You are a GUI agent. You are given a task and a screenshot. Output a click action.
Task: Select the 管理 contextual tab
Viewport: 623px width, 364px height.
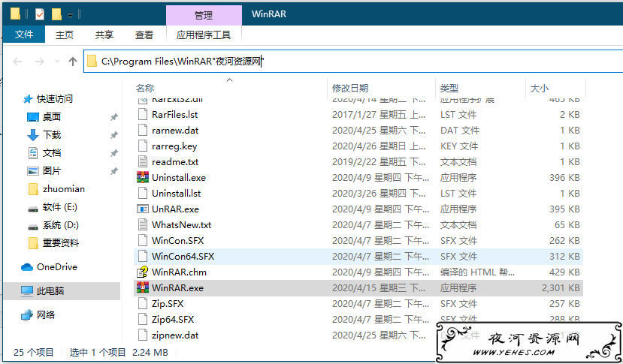coord(204,16)
